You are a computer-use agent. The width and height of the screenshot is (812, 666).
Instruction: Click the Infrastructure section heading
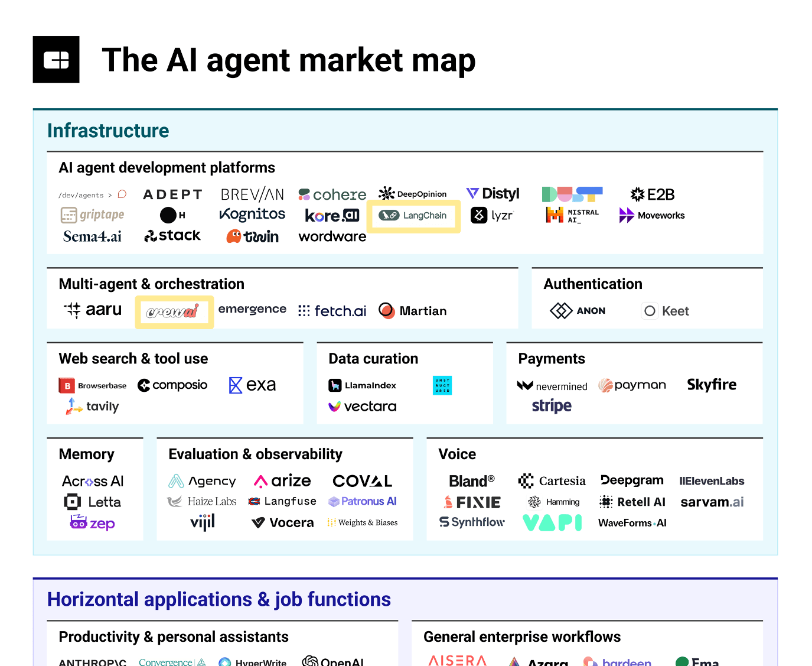tap(108, 131)
